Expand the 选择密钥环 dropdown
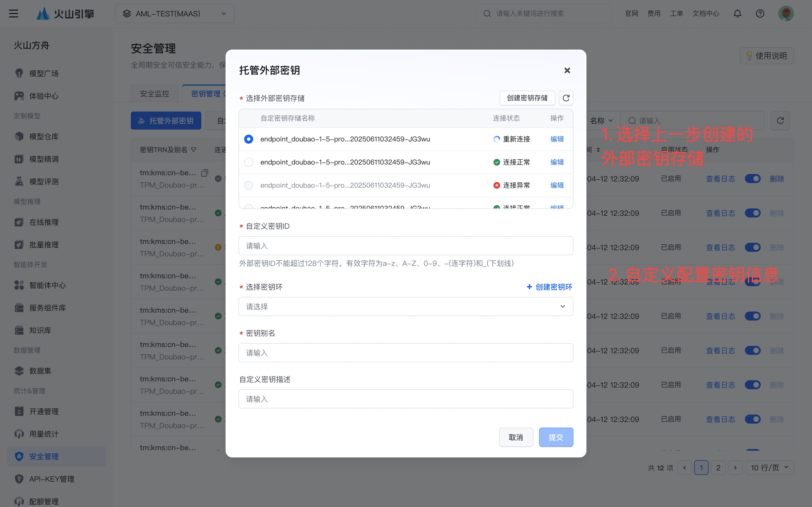The height and width of the screenshot is (507, 812). point(405,306)
